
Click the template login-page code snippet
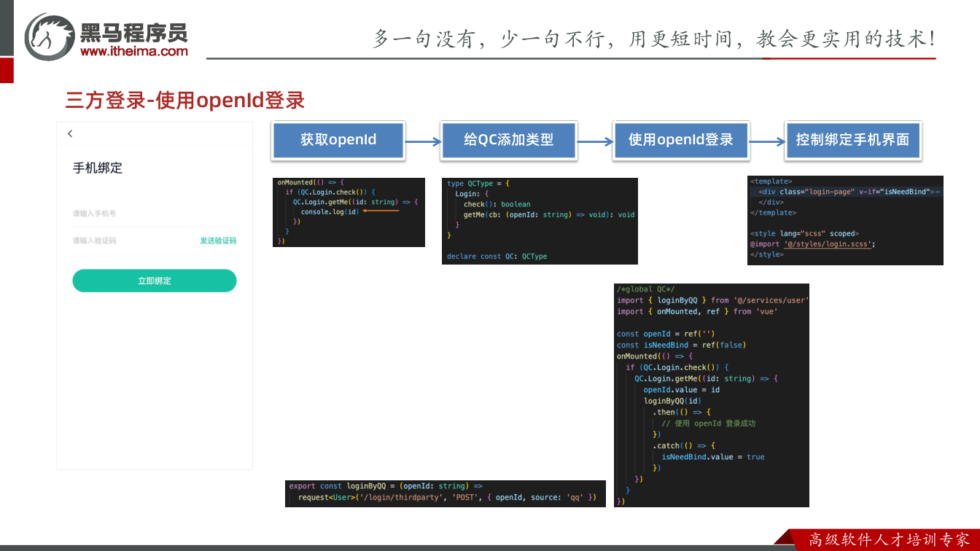tap(845, 220)
